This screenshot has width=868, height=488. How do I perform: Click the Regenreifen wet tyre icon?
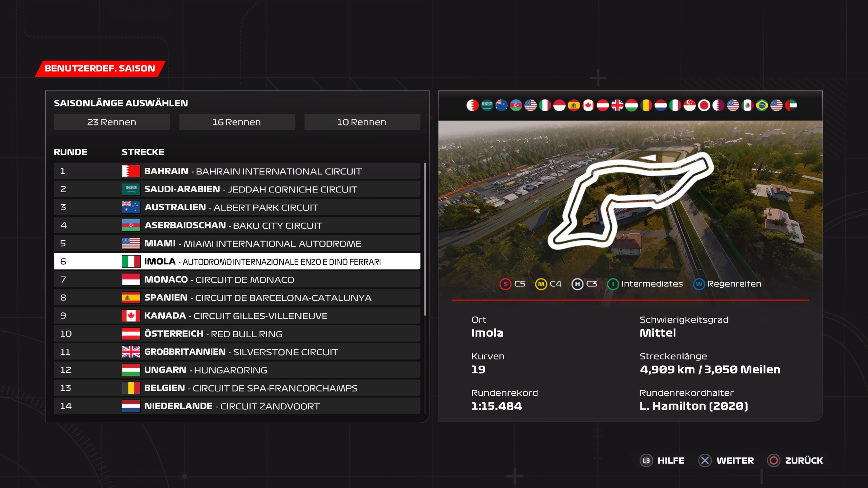(x=699, y=284)
